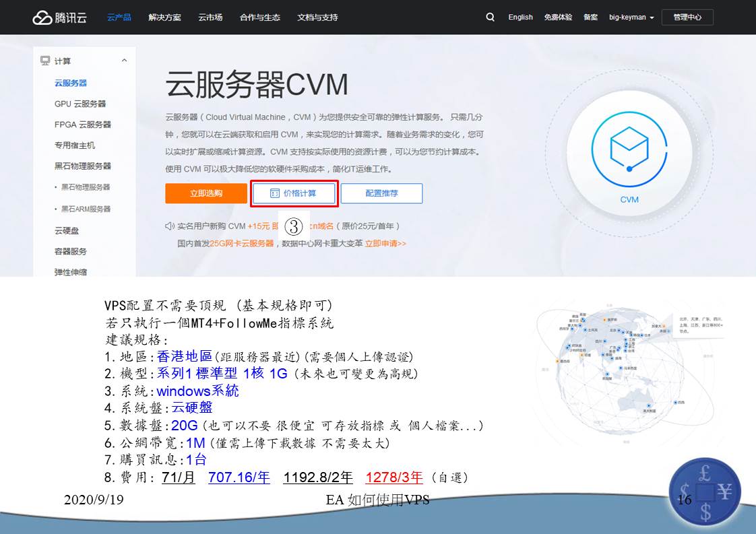Image resolution: width=756 pixels, height=534 pixels.
Task: Click the CVM cube icon
Action: click(629, 148)
